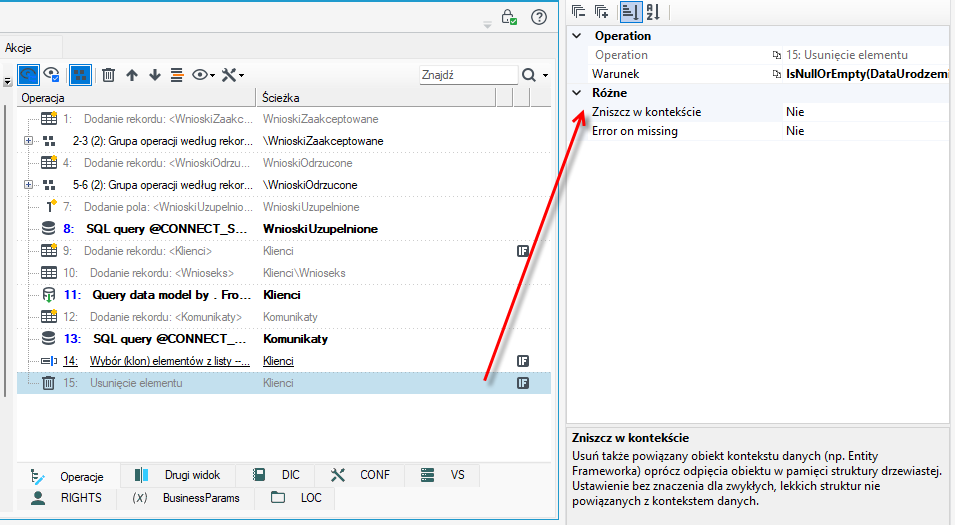Click the T field icon of operation 7

(x=51, y=206)
